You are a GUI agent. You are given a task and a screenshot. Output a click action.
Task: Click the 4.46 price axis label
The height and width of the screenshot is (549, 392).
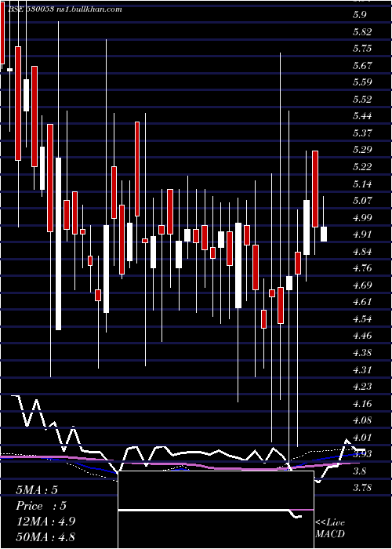[362, 336]
